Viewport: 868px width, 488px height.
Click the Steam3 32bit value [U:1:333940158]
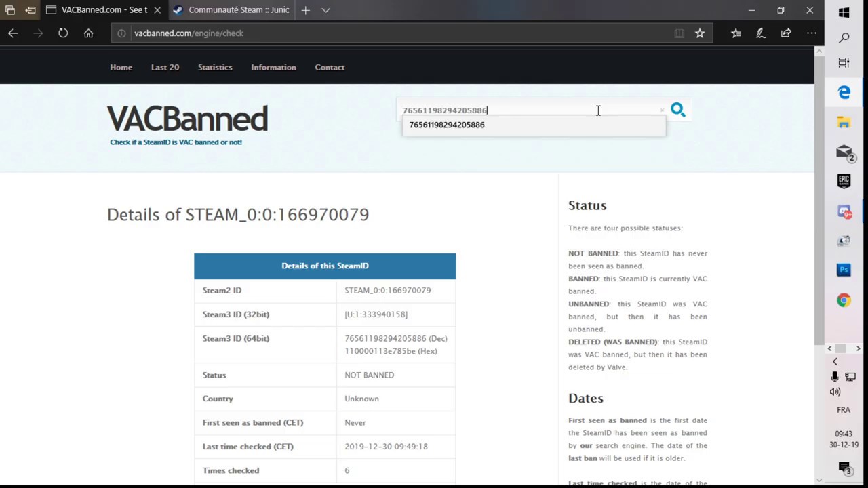[376, 314]
